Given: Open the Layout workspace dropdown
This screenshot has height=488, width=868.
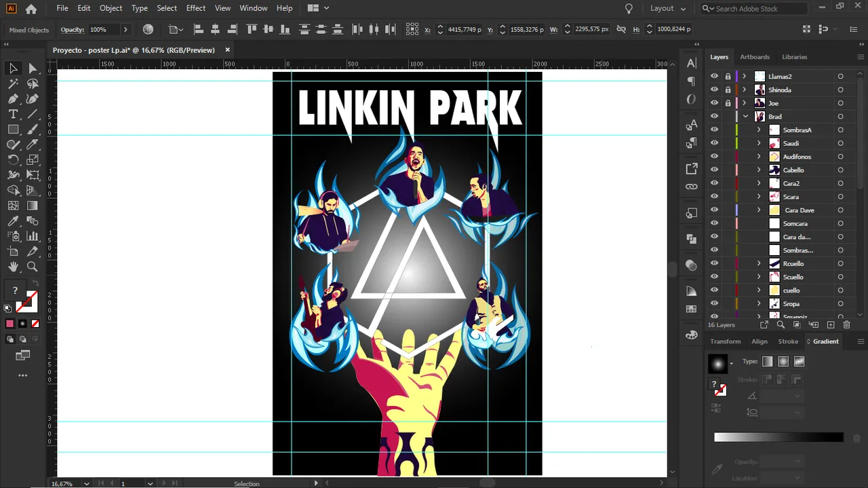Looking at the screenshot, I should point(668,9).
